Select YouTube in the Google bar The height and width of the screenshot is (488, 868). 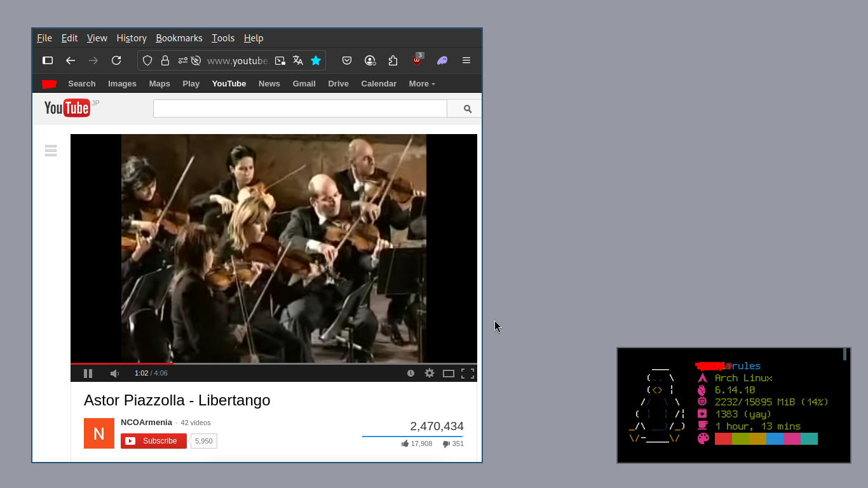click(229, 84)
